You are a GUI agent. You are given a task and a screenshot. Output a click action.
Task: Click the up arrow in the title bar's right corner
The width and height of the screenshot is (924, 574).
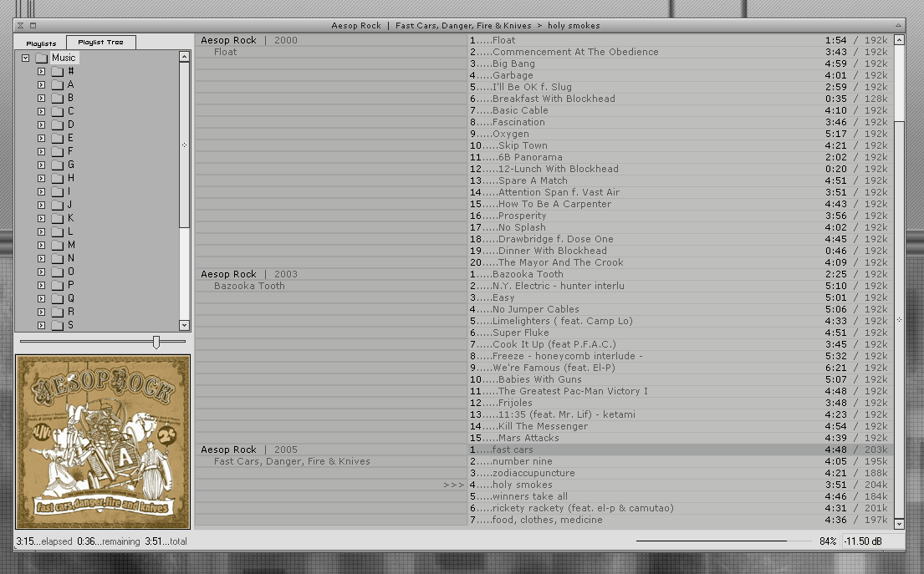(x=899, y=25)
